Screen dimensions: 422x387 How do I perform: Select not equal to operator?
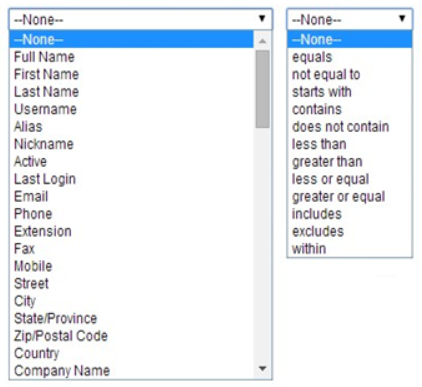pyautogui.click(x=350, y=74)
